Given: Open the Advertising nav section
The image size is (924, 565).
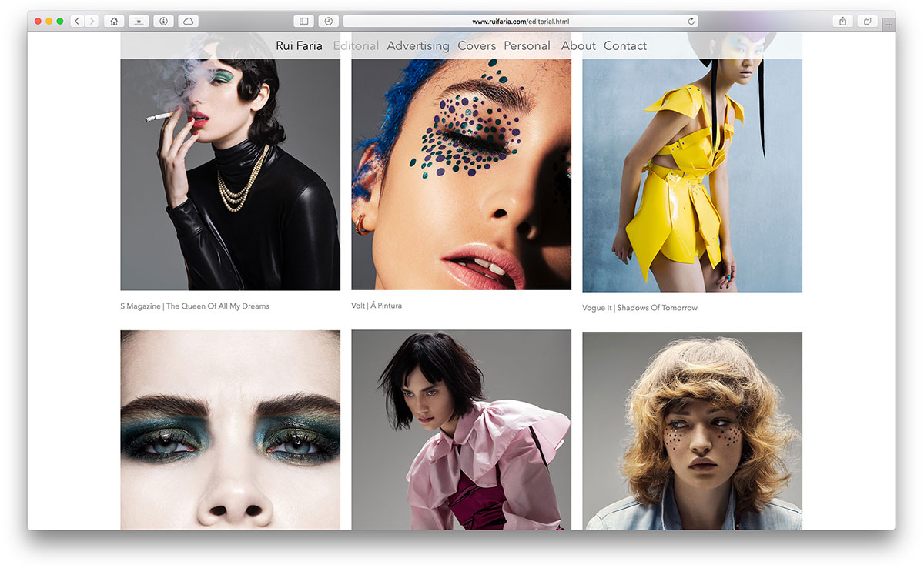Looking at the screenshot, I should (x=418, y=46).
